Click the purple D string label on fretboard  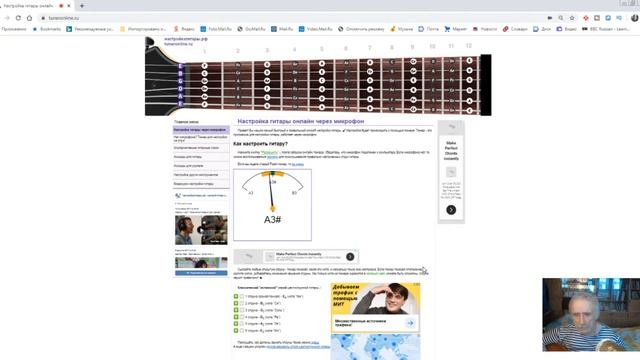click(x=180, y=89)
